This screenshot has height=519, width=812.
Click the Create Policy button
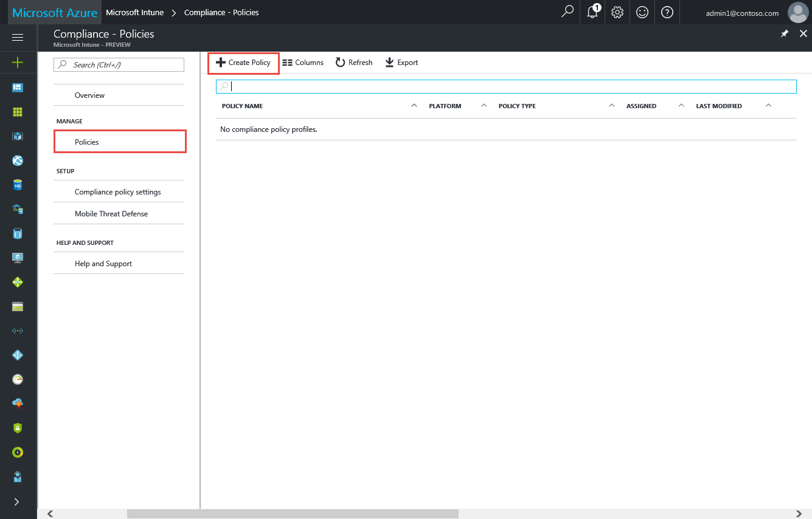[243, 63]
